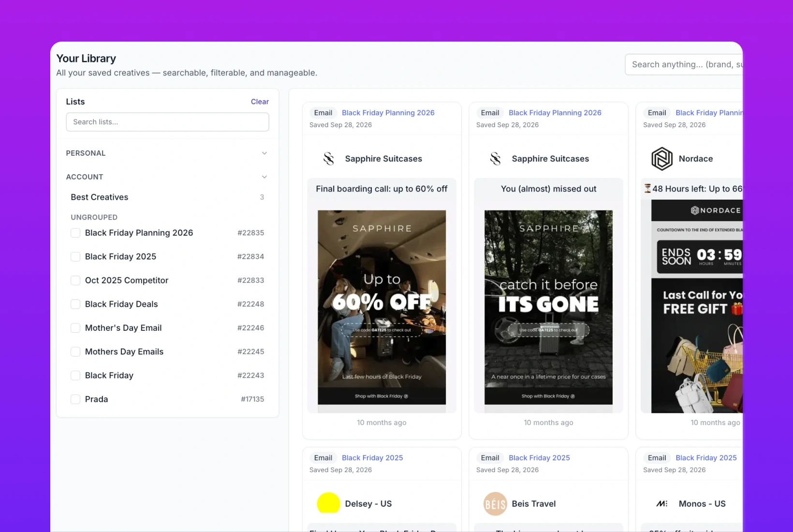Click the Email tag on Beis Travel card

click(x=490, y=458)
